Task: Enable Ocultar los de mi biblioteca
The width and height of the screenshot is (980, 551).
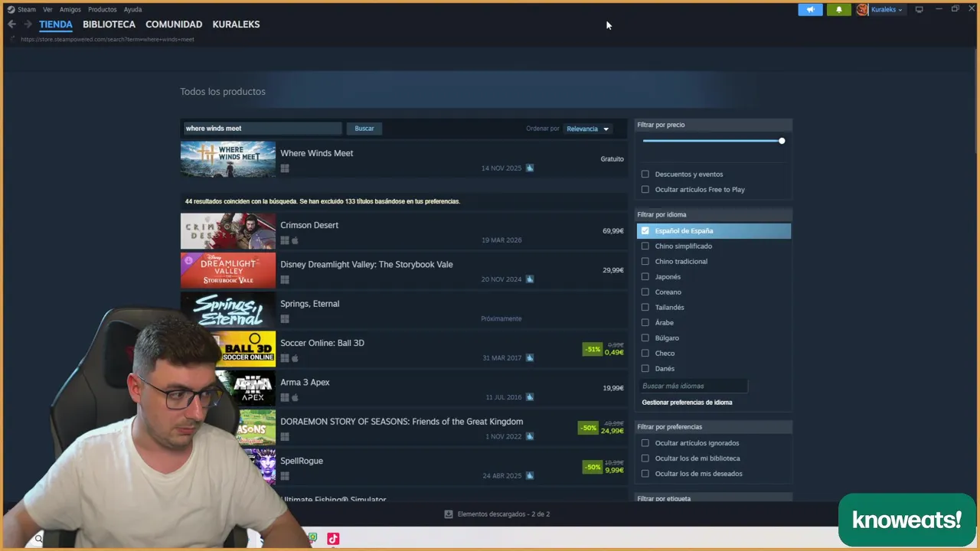Action: (645, 458)
